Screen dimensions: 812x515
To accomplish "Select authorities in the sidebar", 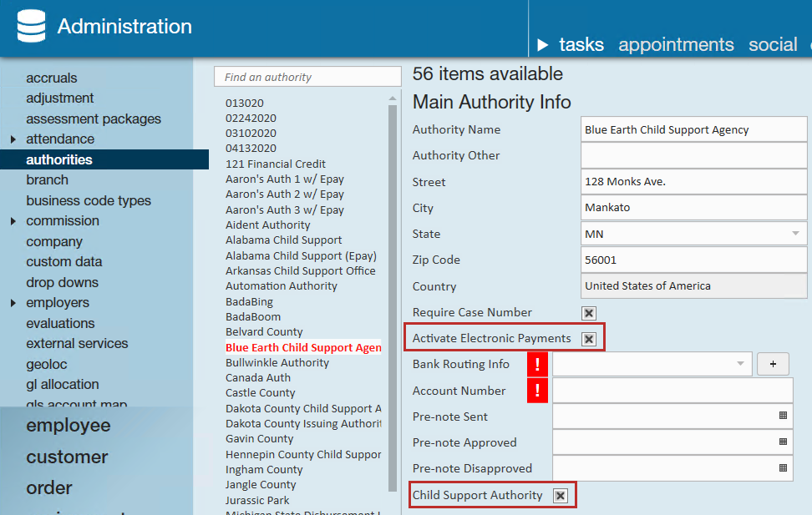I will (104, 159).
